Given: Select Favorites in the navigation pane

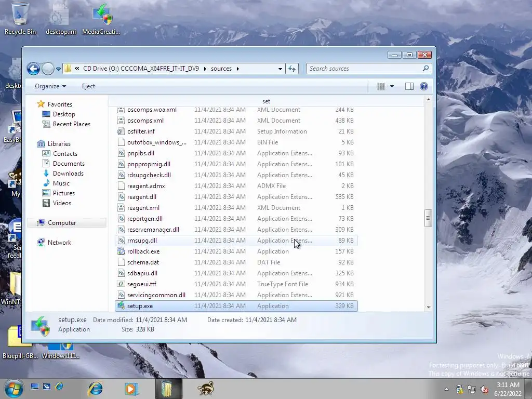Looking at the screenshot, I should (x=55, y=104).
